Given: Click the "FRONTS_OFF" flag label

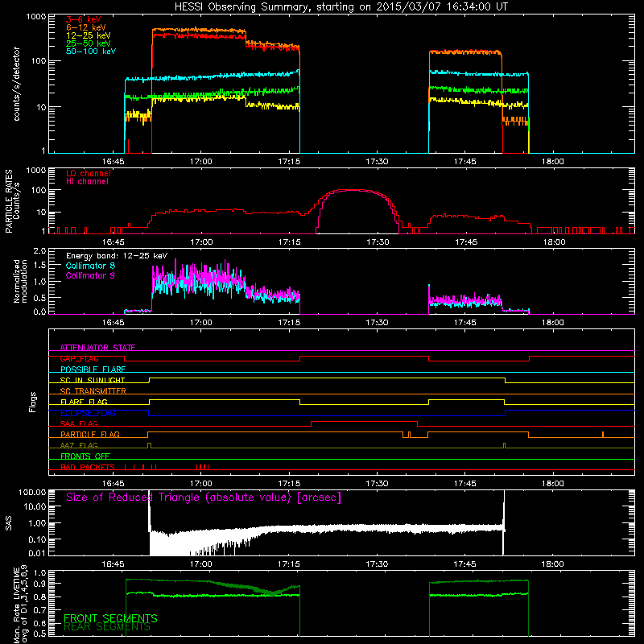Looking at the screenshot, I should 85,456.
